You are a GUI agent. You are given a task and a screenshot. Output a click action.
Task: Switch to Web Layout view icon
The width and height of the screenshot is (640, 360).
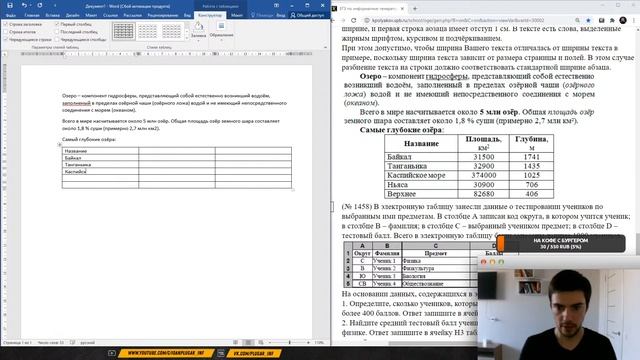[261, 342]
